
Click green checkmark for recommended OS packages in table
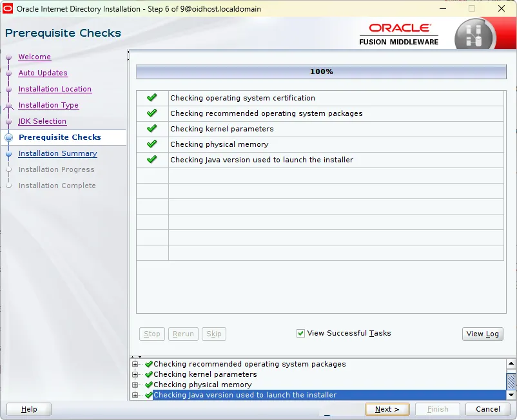152,113
